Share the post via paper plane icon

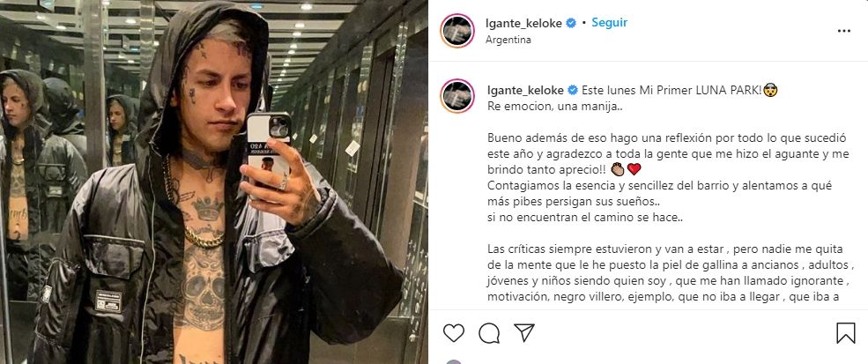(523, 332)
